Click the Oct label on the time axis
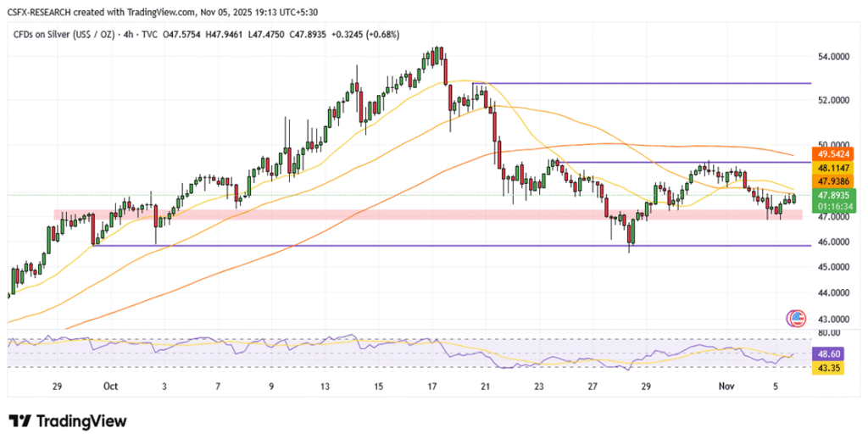This screenshot has width=868, height=445. point(108,386)
